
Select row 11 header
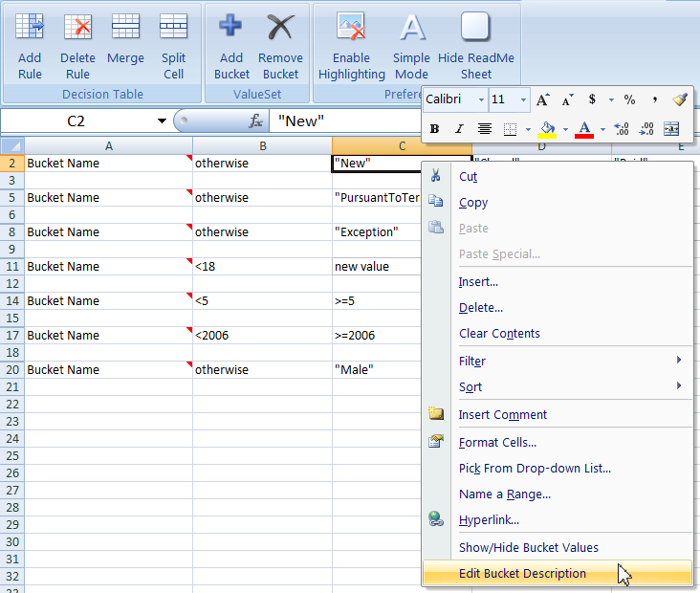click(x=12, y=267)
